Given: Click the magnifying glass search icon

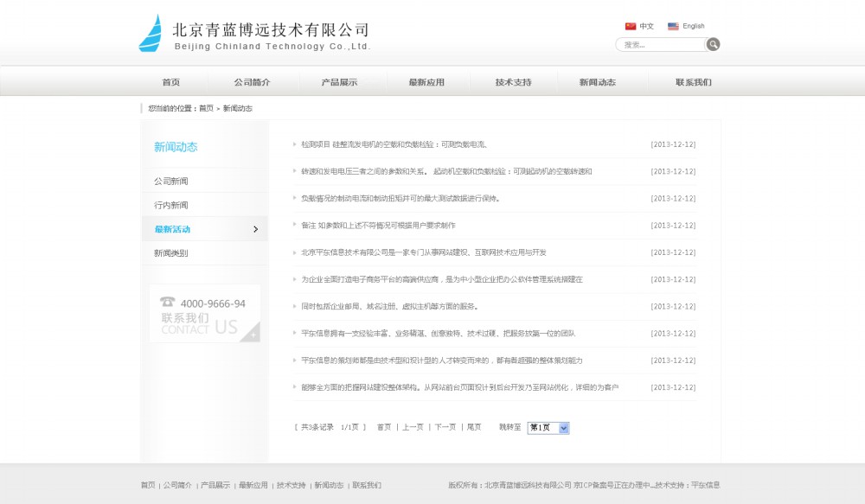Looking at the screenshot, I should (x=712, y=43).
